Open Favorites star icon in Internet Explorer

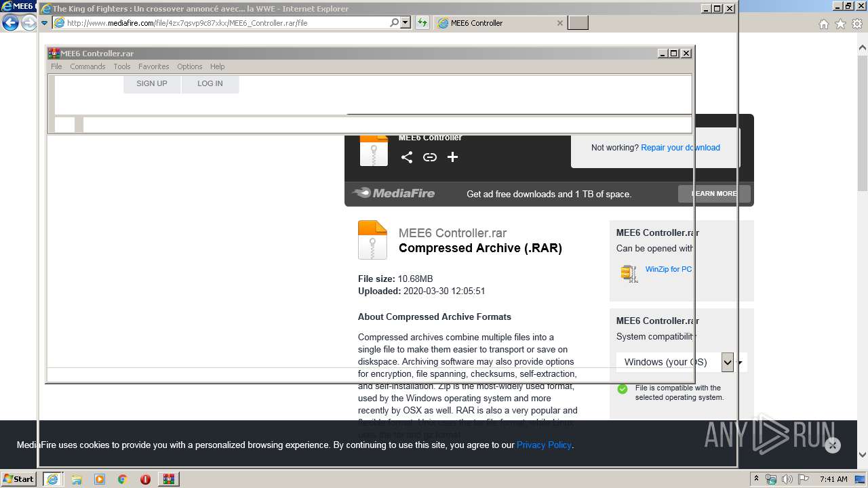click(x=840, y=24)
